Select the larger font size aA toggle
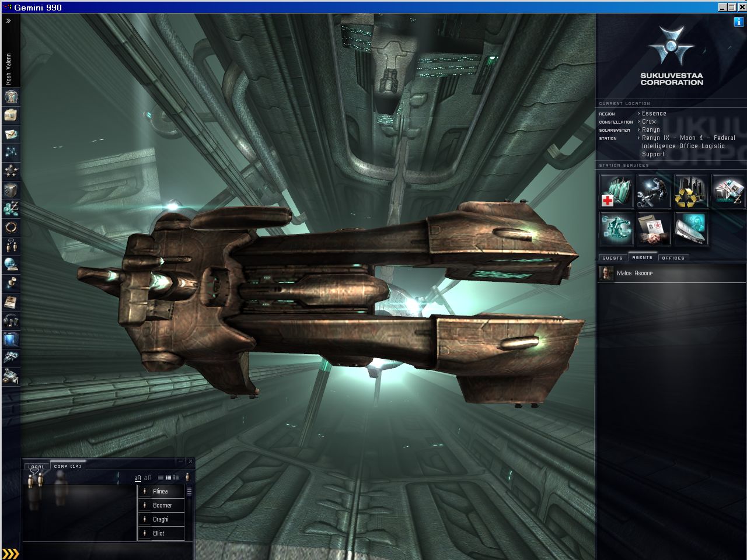The width and height of the screenshot is (747, 560). [148, 478]
